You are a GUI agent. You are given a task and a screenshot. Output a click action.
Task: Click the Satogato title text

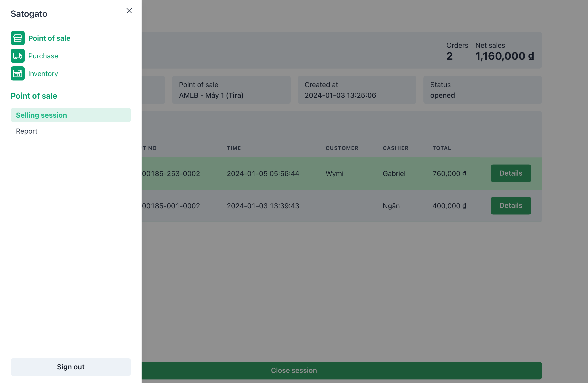point(29,14)
